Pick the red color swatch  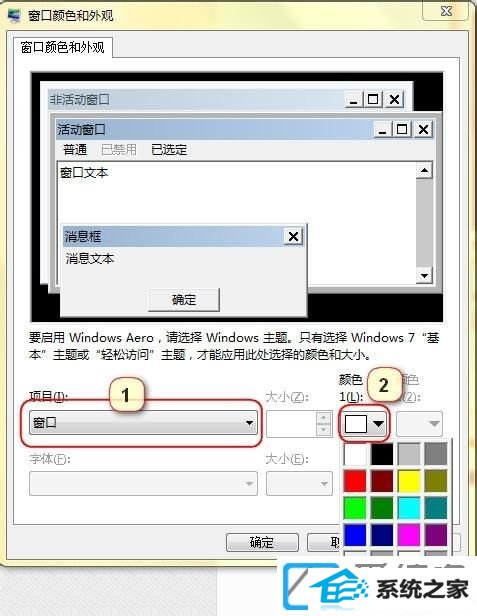coord(355,481)
